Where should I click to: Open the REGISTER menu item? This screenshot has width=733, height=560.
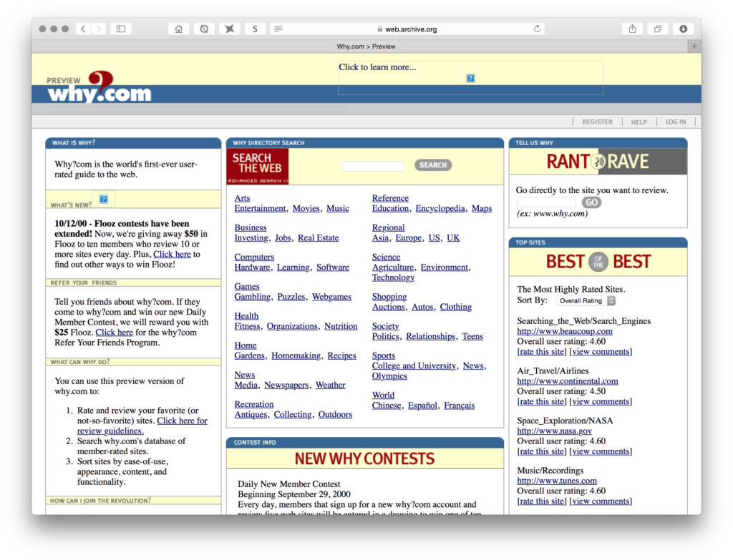(597, 122)
